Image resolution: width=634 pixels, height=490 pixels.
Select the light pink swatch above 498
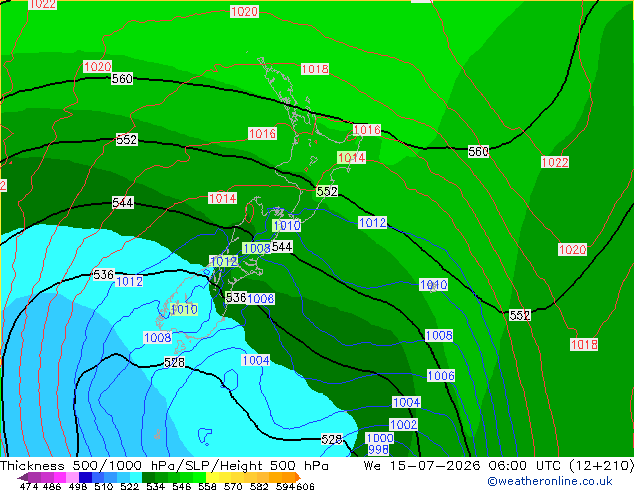coord(72,477)
